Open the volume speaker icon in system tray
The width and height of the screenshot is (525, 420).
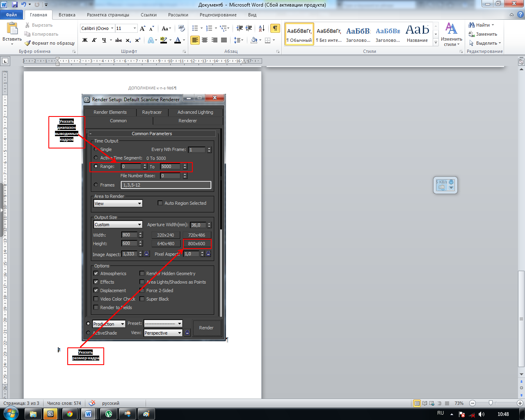pos(482,414)
